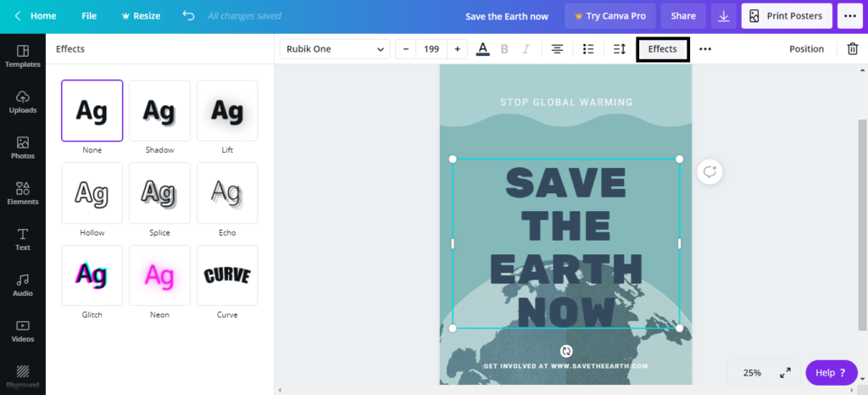Click the horizontal scrollbar under canvas
The height and width of the screenshot is (395, 868).
[566, 390]
